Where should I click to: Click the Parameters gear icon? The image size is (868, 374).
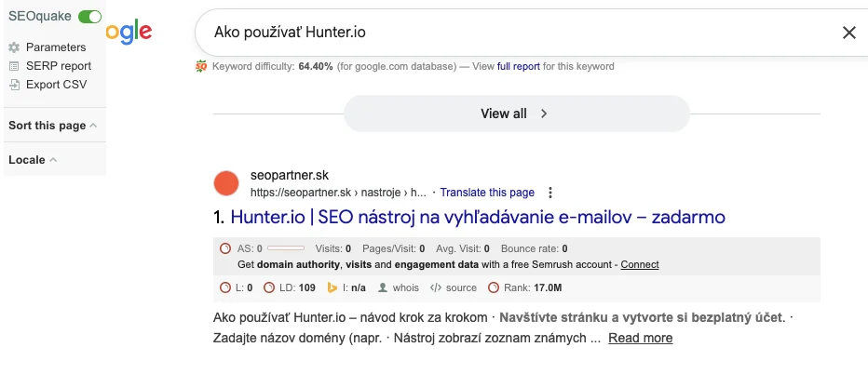click(x=14, y=47)
